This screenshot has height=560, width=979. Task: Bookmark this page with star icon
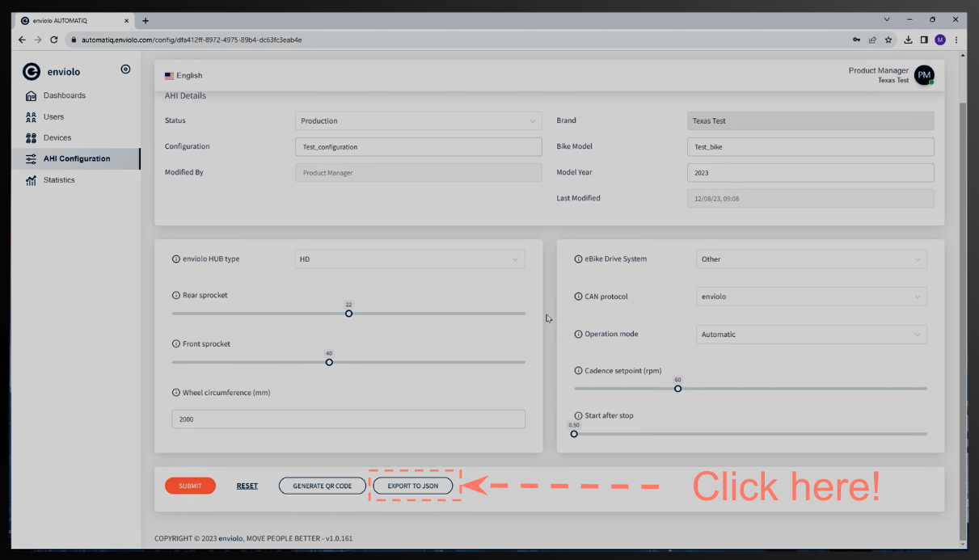click(888, 40)
